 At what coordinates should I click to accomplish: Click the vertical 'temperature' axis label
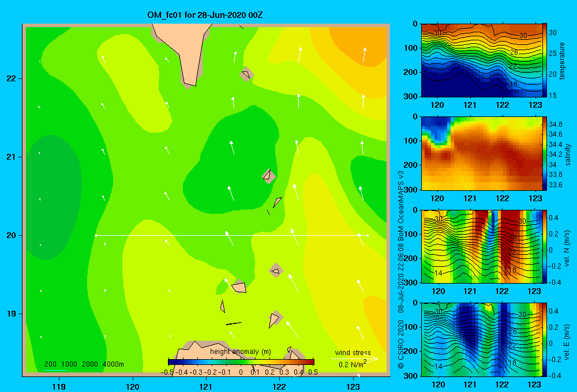[561, 61]
